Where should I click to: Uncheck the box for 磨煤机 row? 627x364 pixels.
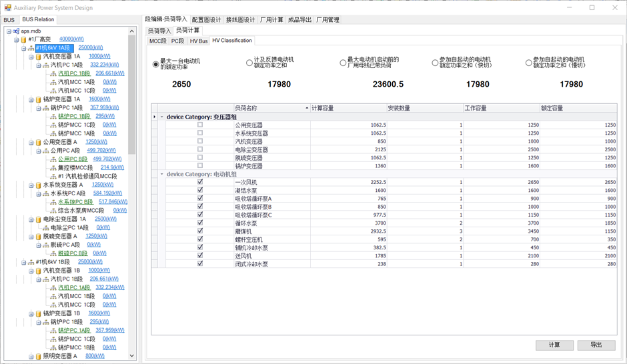pyautogui.click(x=200, y=231)
